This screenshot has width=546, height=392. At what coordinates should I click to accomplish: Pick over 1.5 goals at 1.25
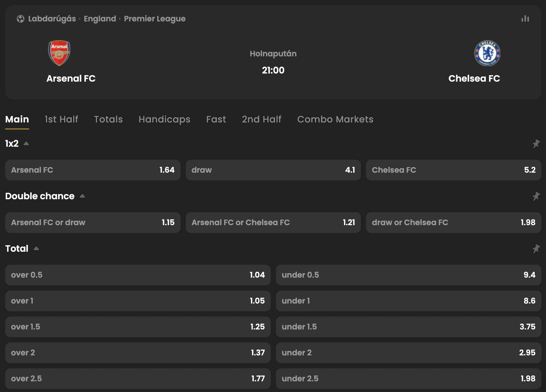[138, 327]
